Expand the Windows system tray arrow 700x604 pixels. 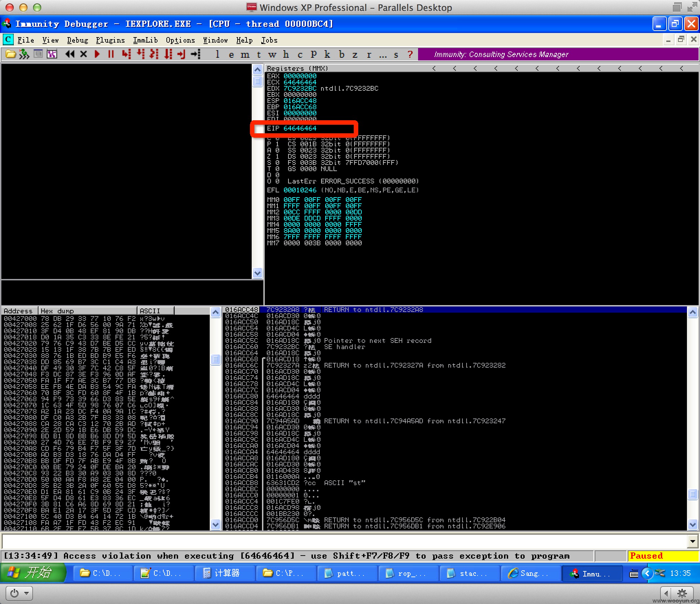pos(647,573)
